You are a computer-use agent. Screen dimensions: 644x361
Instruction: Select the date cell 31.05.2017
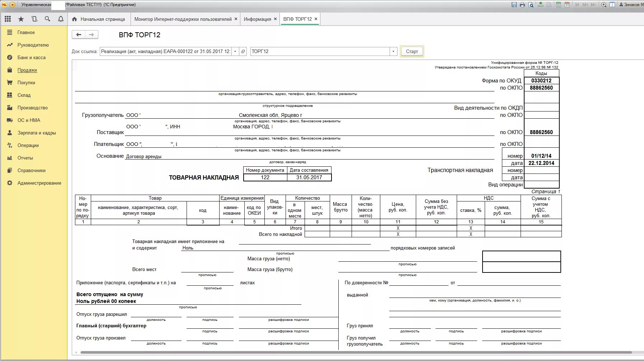click(309, 177)
